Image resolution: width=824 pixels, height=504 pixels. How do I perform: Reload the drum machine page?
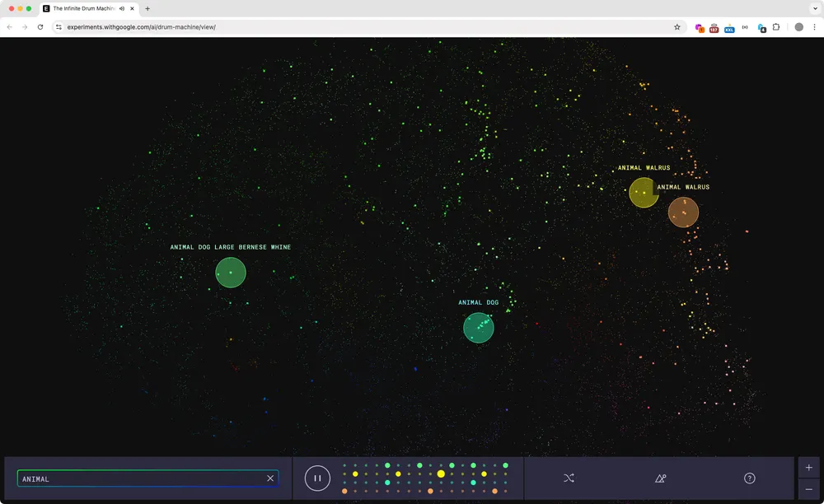(40, 27)
